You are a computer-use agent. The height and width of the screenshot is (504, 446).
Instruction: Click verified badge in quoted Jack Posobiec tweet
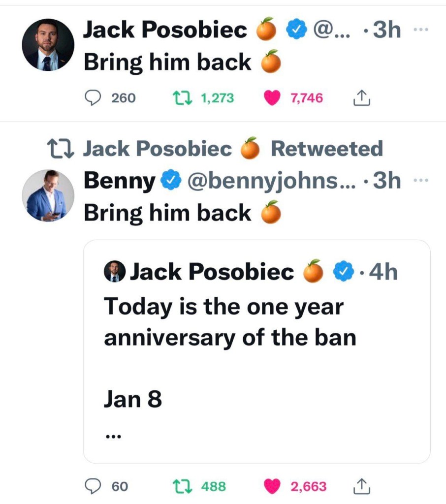[x=344, y=272]
